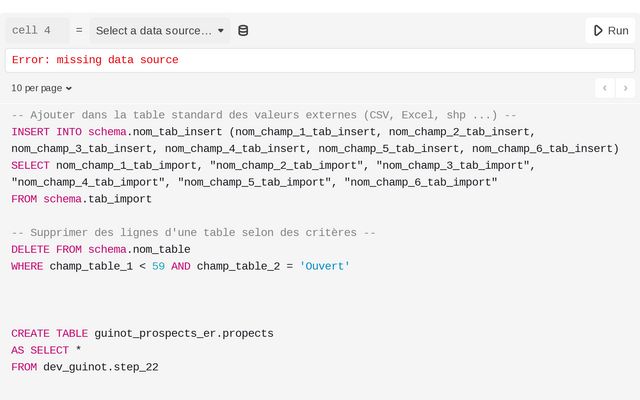Open the "Select a data source" dropdown
Screen dimensions: 640x400
(160, 31)
